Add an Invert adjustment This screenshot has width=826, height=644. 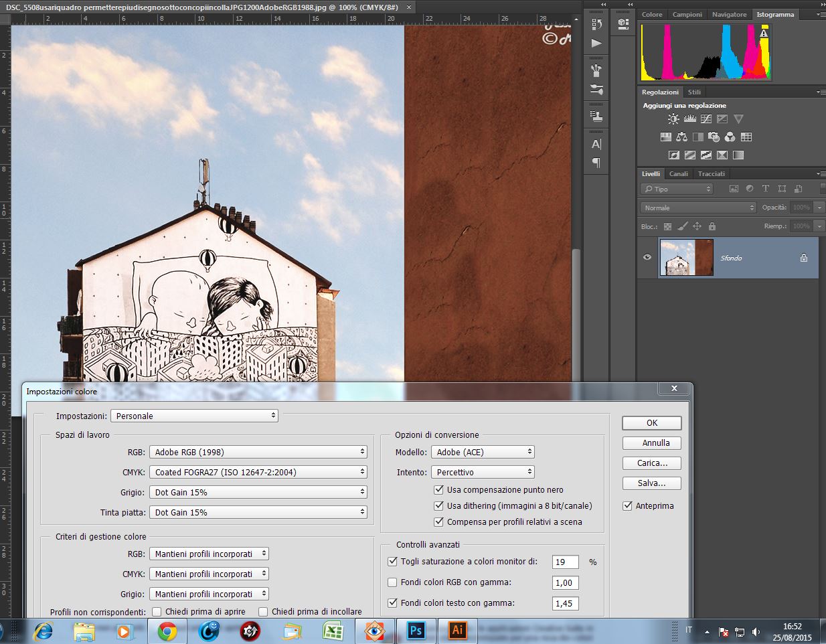pyautogui.click(x=674, y=155)
